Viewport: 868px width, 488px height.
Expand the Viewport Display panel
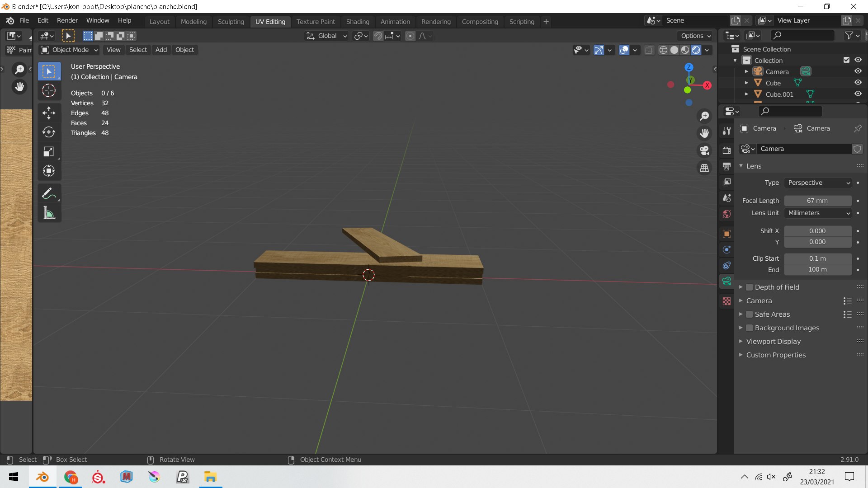point(773,342)
